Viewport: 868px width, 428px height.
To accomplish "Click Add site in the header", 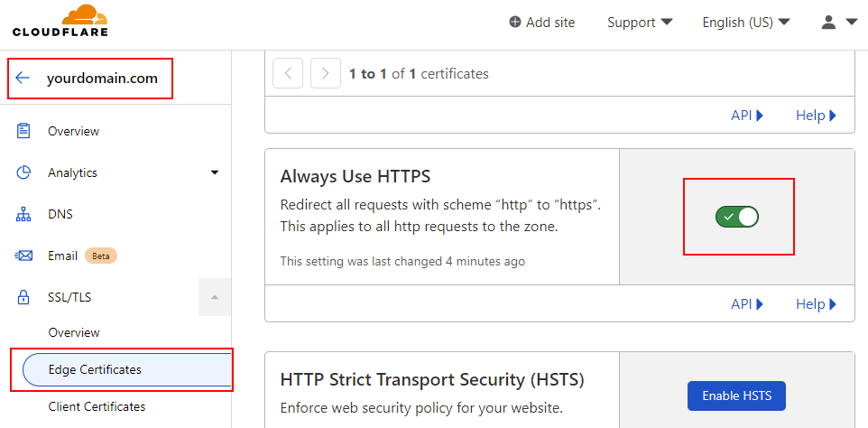I will pyautogui.click(x=541, y=23).
